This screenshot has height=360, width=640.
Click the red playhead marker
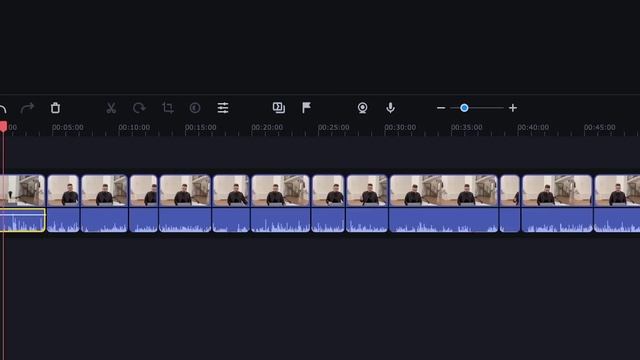pos(3,127)
